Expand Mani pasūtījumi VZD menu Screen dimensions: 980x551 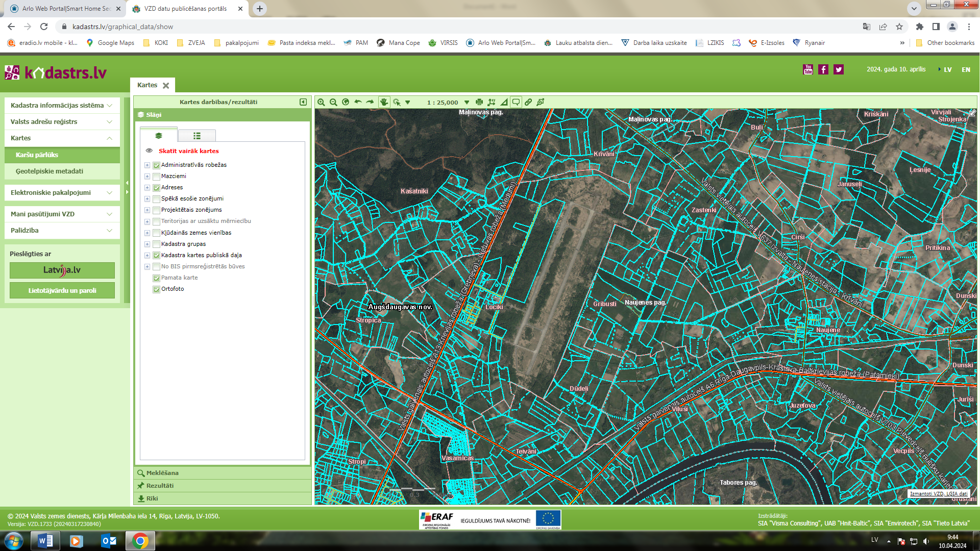point(62,214)
